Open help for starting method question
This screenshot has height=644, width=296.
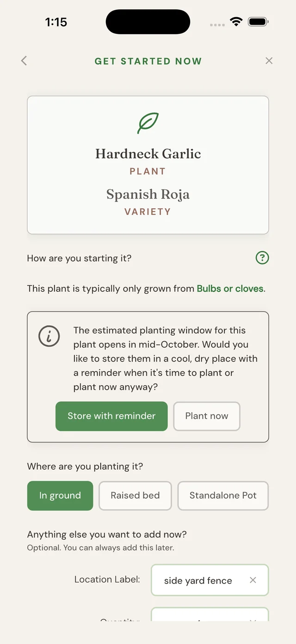coord(262,258)
